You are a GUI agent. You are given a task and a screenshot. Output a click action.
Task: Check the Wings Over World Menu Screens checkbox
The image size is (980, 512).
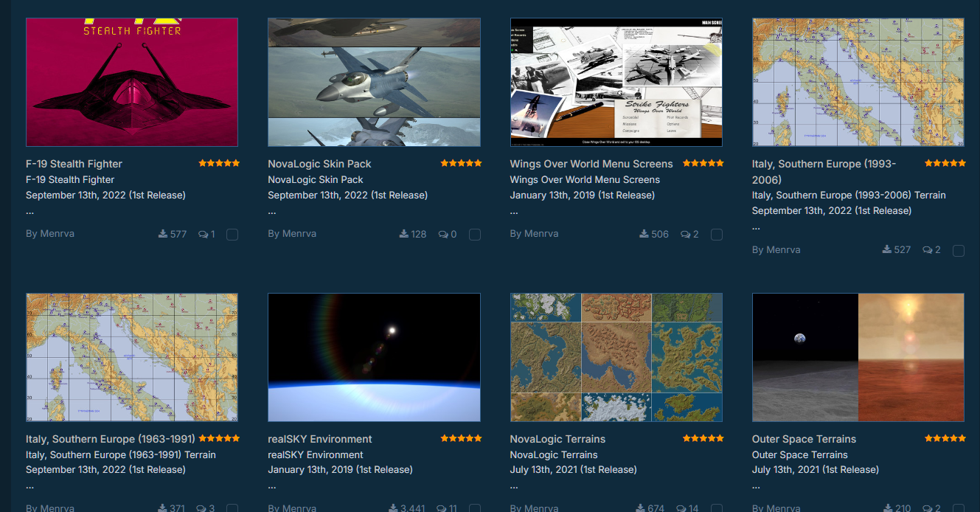tap(717, 235)
